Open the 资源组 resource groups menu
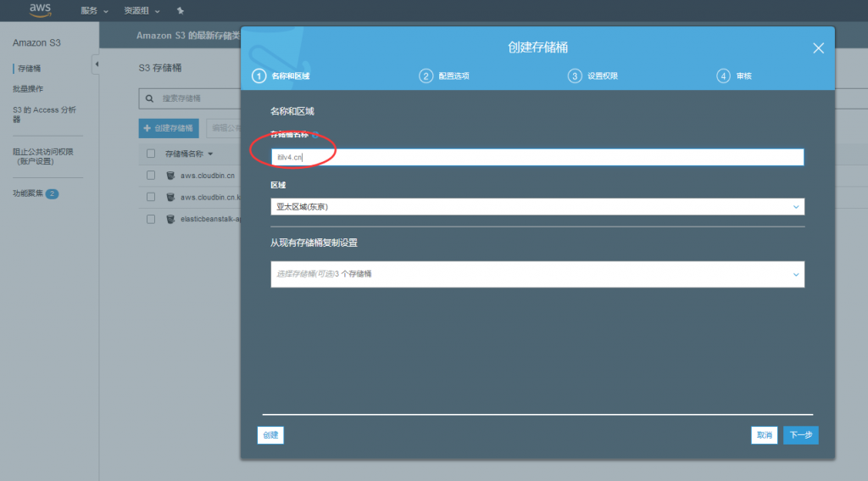 click(x=142, y=10)
